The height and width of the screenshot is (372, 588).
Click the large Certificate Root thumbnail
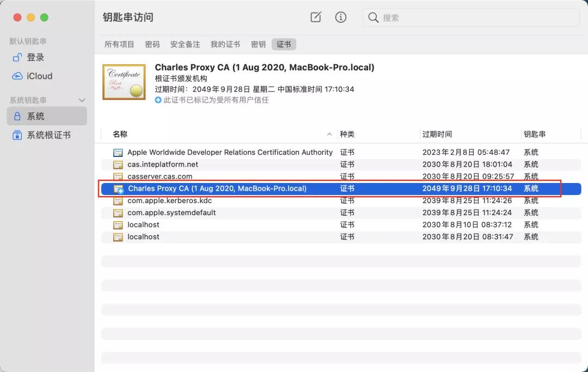124,82
